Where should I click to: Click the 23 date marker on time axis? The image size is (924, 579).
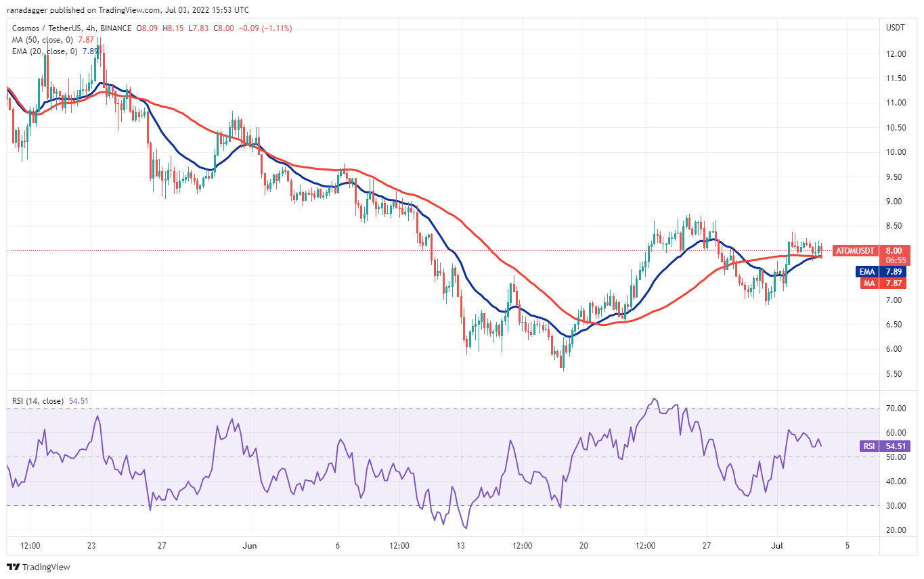click(x=92, y=545)
